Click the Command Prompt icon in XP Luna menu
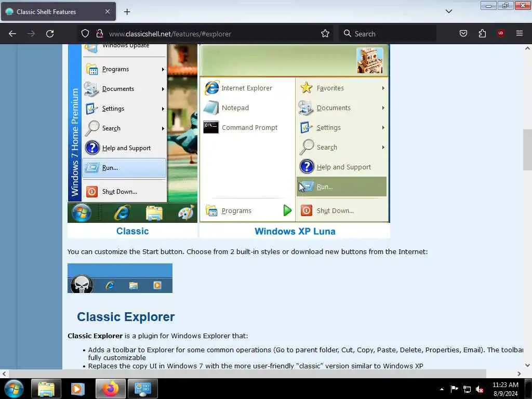The image size is (532, 399). [211, 128]
